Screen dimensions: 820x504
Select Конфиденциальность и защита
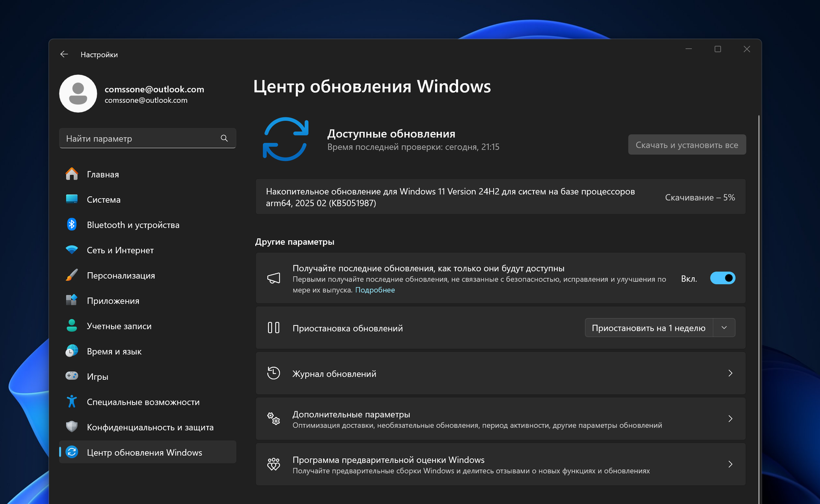(148, 426)
